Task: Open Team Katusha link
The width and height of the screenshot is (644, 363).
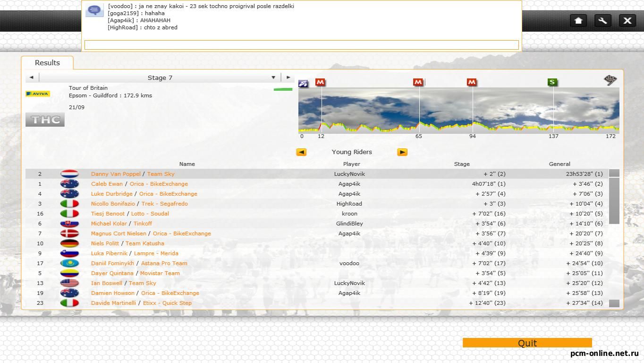Action: tap(145, 243)
